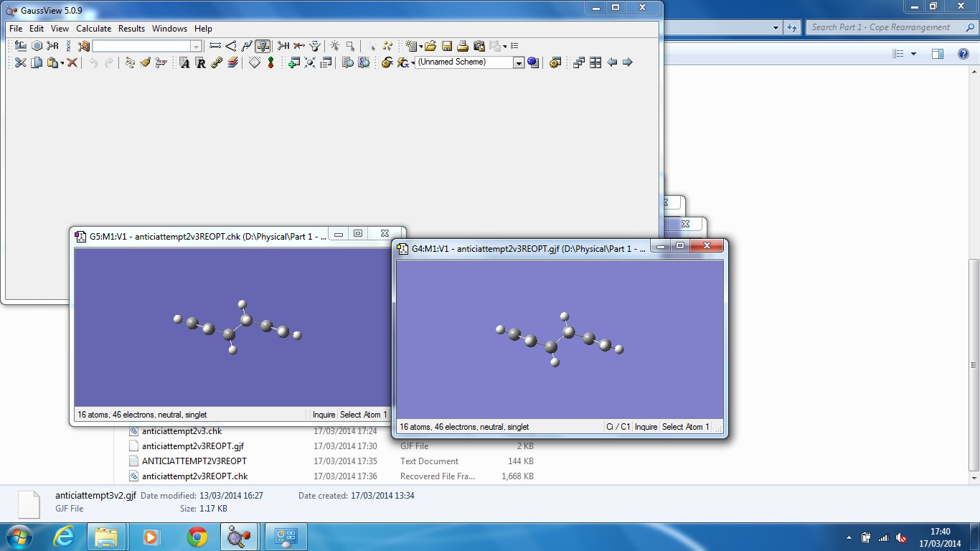Open the Edit menu
This screenshot has width=980, height=551.
(37, 29)
